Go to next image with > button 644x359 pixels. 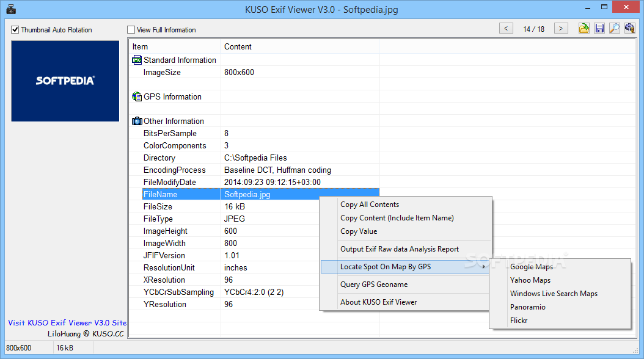[561, 28]
